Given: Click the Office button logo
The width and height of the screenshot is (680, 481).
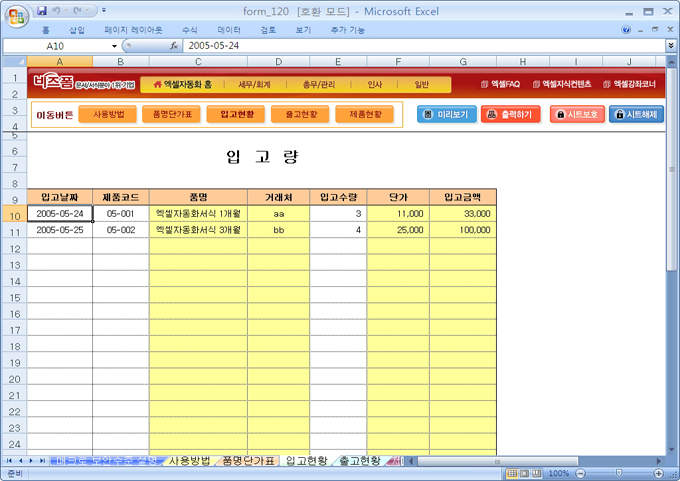Looking at the screenshot, I should (17, 17).
